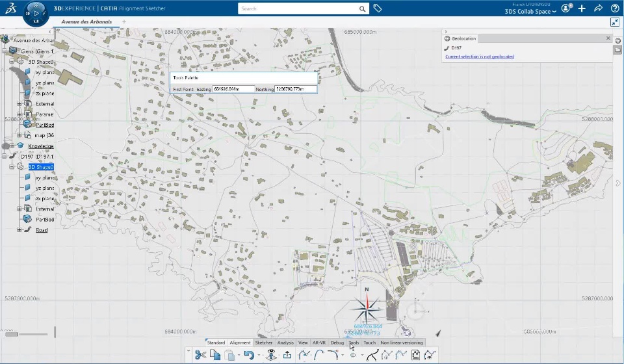Expand the Knowledge node in tree

point(12,146)
